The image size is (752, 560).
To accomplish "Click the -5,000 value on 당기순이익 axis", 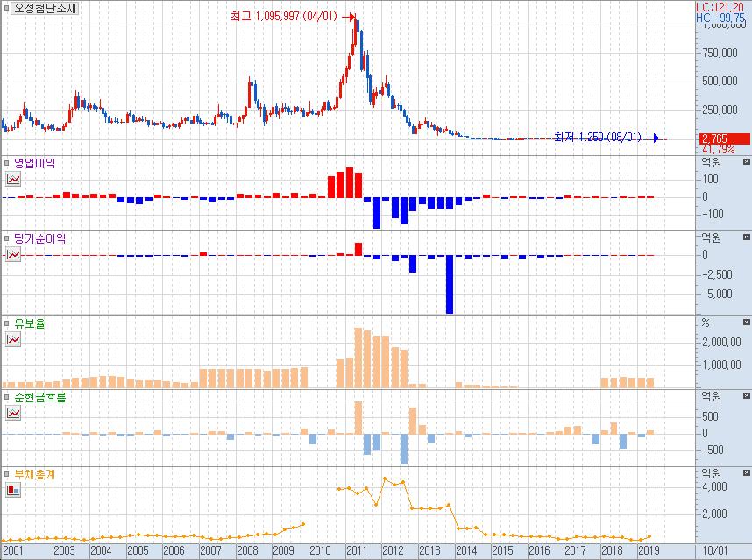I will [718, 294].
